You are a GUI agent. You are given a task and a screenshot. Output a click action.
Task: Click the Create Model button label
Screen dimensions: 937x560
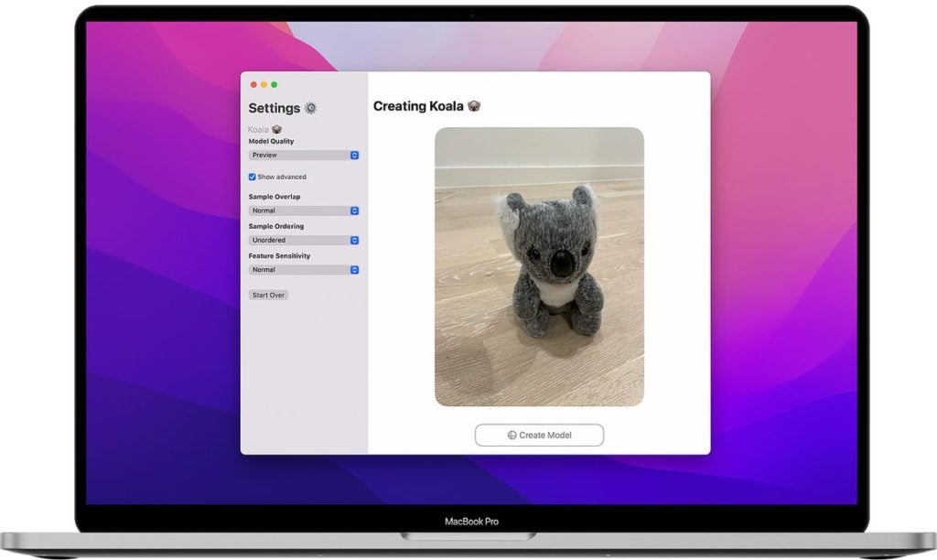pyautogui.click(x=545, y=436)
